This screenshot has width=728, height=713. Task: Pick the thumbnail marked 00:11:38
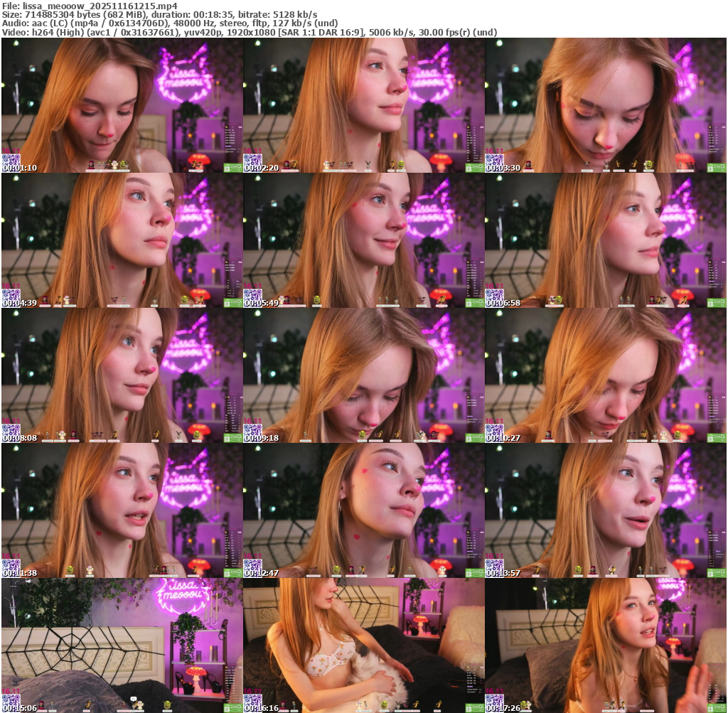click(x=122, y=510)
